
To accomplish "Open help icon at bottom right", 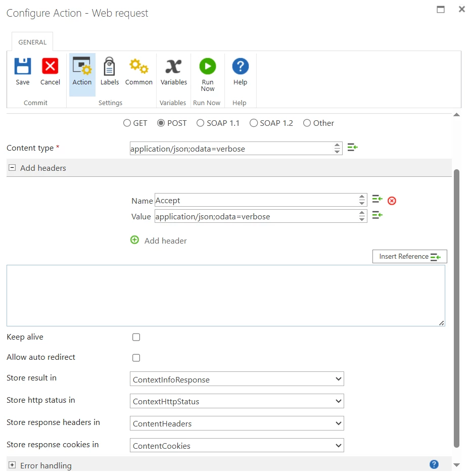I will point(434,464).
